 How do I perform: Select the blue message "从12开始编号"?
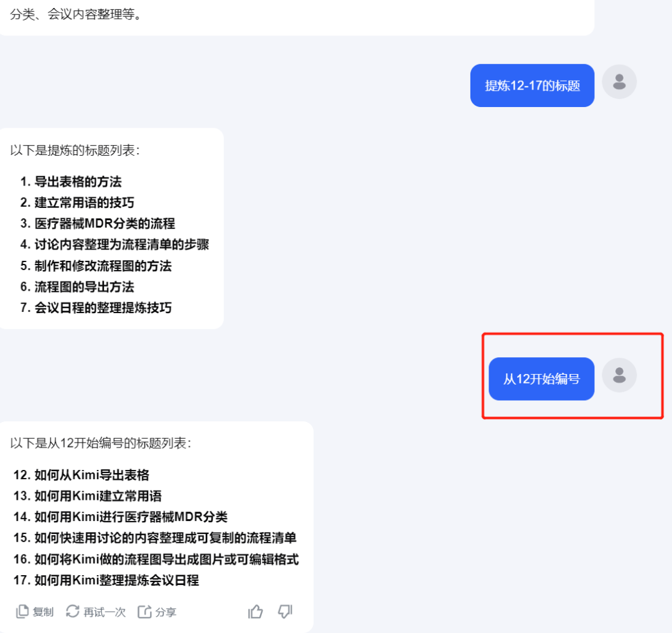(x=541, y=379)
